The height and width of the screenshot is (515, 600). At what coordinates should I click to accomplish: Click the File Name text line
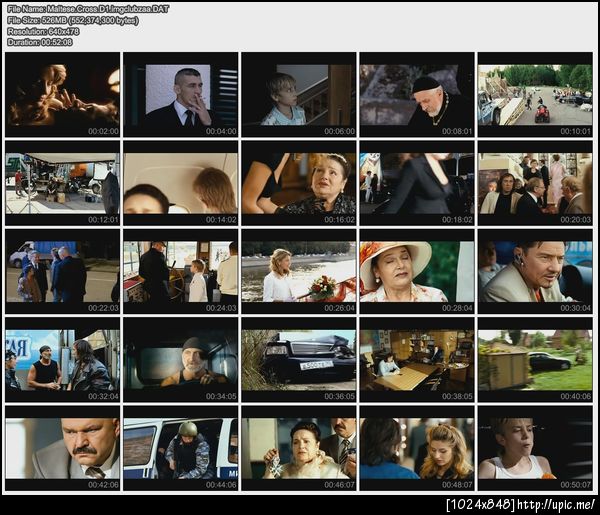pyautogui.click(x=88, y=9)
